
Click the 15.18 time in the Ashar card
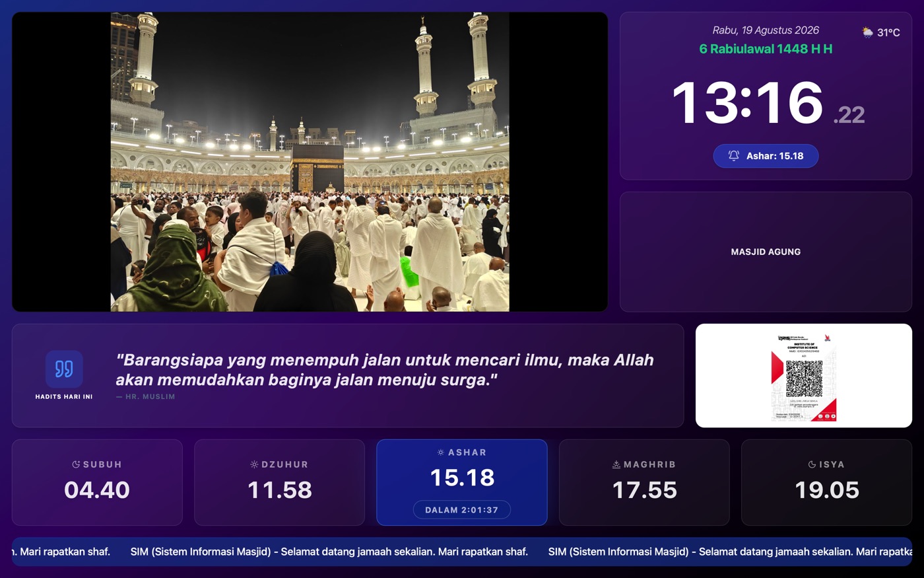[462, 478]
